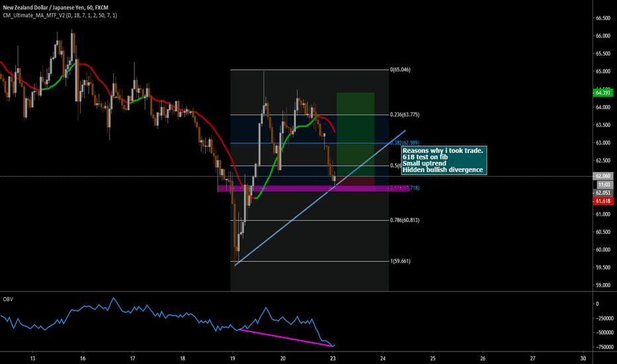This screenshot has height=364, width=617.
Task: Select the purple support zone rectangle
Action: (313, 189)
